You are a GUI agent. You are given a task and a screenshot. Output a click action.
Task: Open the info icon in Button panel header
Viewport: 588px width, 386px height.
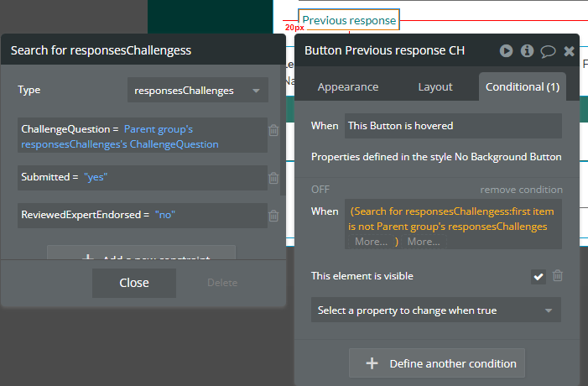click(x=527, y=50)
